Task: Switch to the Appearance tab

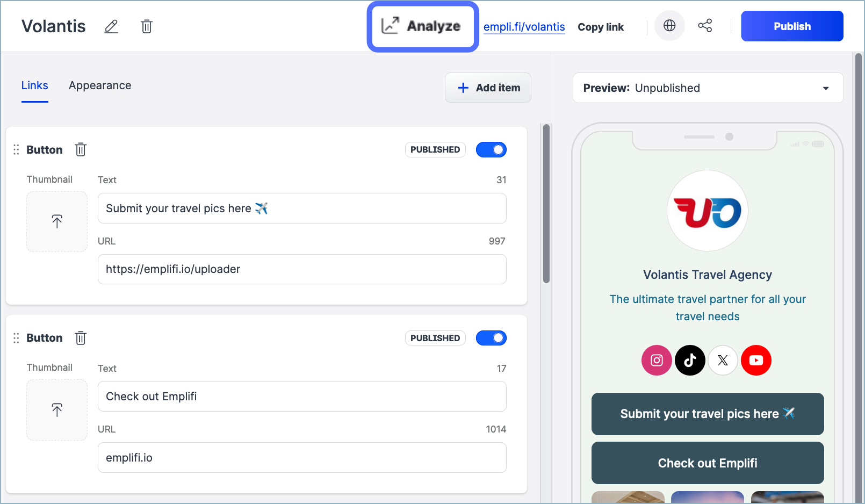Action: [100, 85]
